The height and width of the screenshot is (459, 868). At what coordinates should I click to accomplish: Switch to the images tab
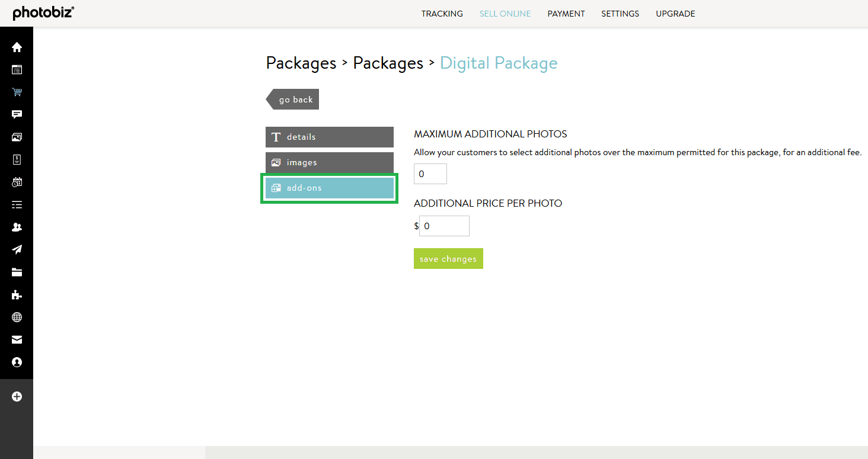click(x=329, y=162)
